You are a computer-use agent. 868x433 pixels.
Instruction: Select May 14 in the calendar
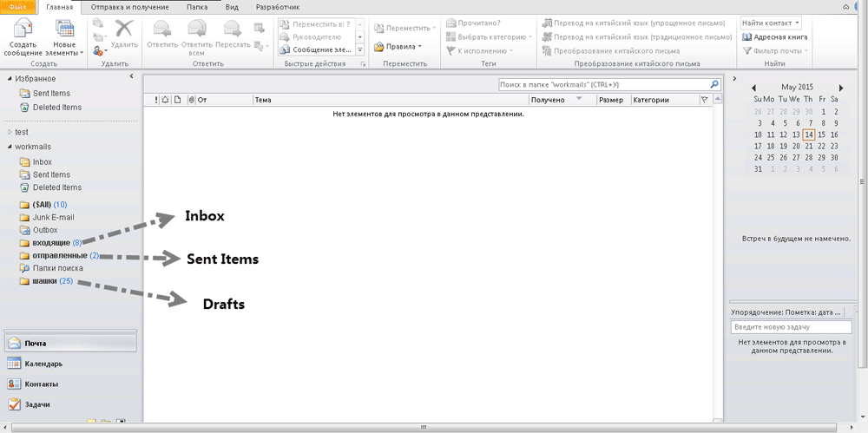(809, 134)
